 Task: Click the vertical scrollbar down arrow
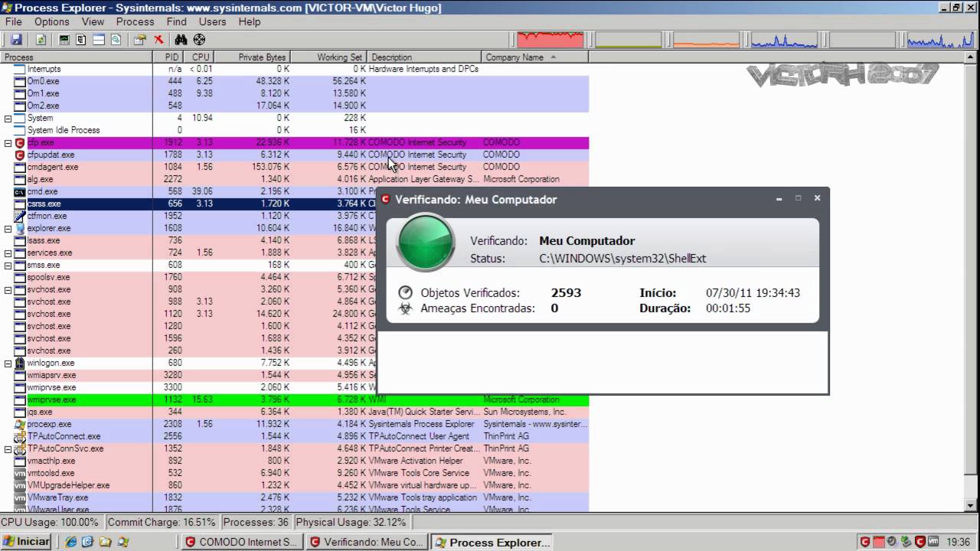click(972, 505)
